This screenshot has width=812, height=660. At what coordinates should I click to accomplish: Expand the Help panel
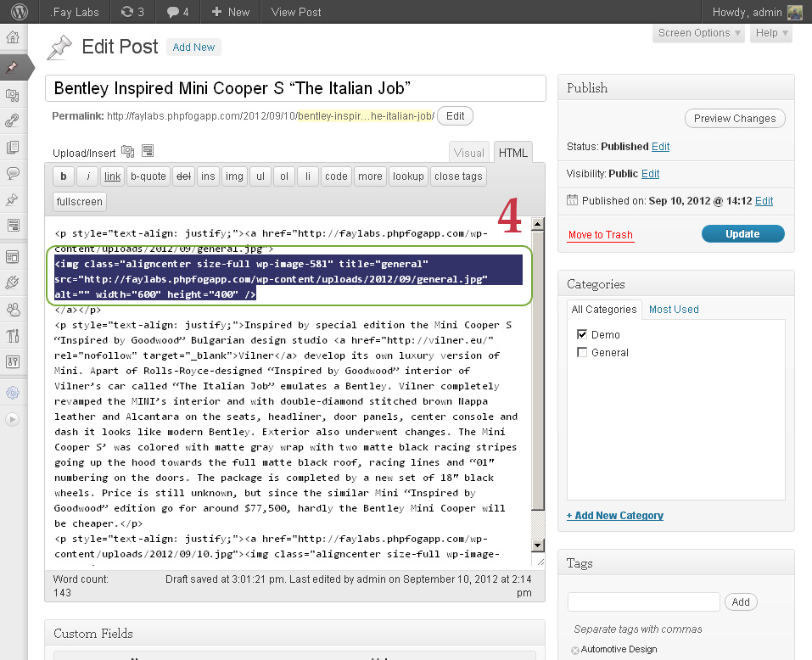point(771,33)
